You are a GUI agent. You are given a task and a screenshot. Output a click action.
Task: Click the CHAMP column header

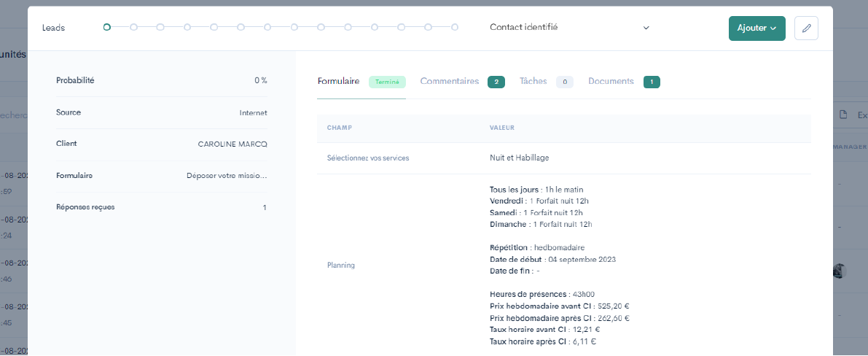pos(340,128)
